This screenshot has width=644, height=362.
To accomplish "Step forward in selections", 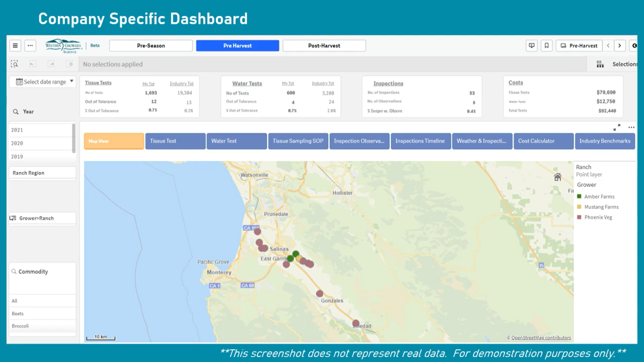I will pos(51,64).
